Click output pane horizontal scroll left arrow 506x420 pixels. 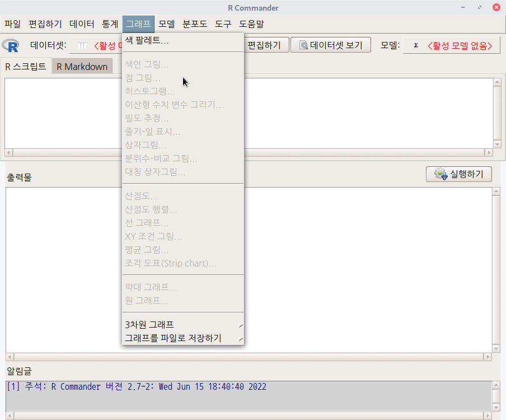coord(10,357)
